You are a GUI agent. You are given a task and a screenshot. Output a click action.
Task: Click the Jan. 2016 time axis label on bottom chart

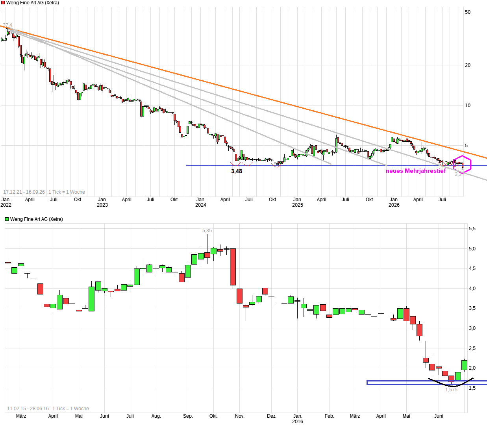point(298,419)
